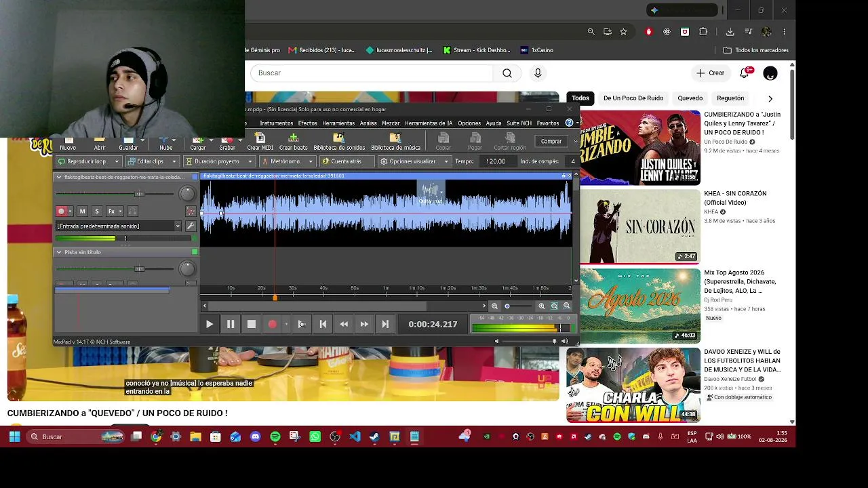Click the Cortar región toolbar button
868x488 pixels.
click(x=510, y=142)
